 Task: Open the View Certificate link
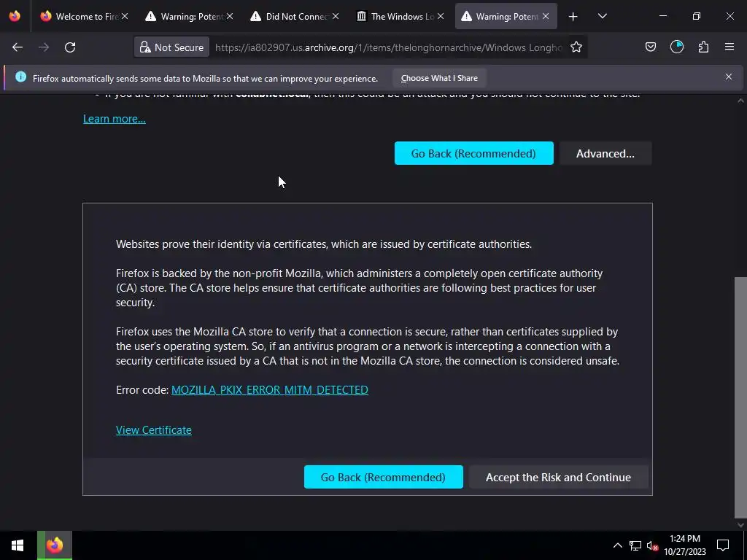click(x=153, y=430)
